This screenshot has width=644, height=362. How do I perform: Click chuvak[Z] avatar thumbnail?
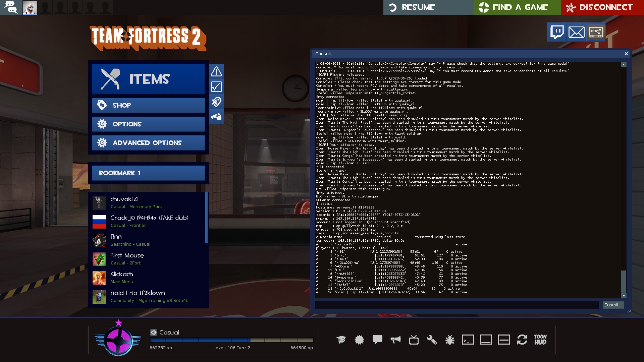[99, 203]
